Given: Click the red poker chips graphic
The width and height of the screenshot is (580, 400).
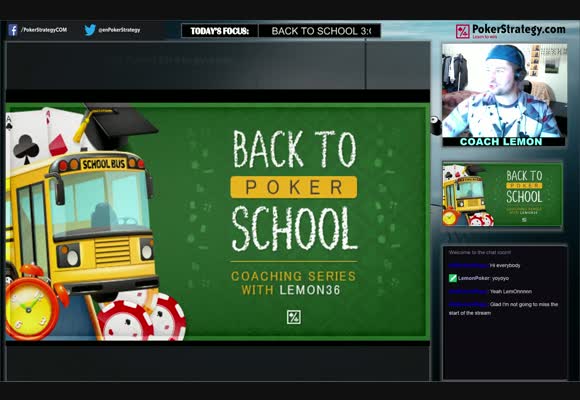Looking at the screenshot, I should (142, 317).
